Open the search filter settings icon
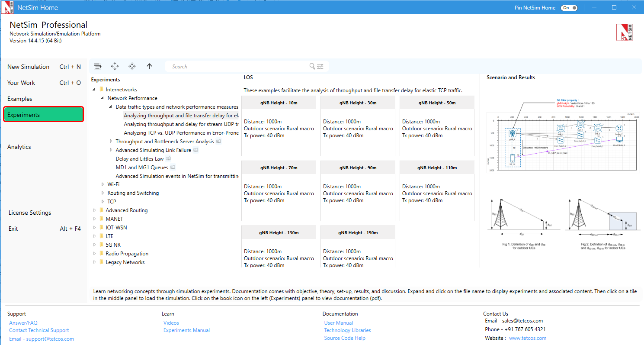 point(320,67)
